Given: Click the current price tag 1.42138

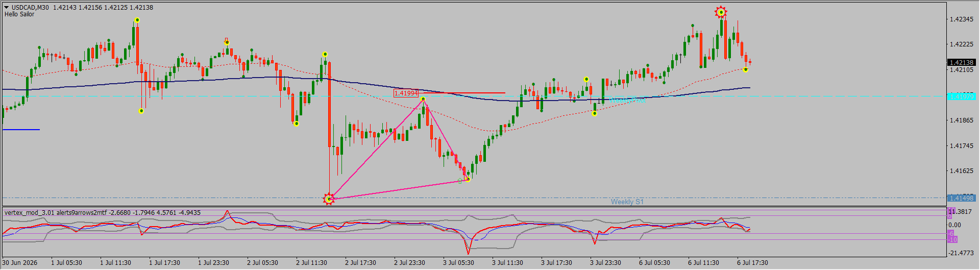Looking at the screenshot, I should tap(961, 62).
